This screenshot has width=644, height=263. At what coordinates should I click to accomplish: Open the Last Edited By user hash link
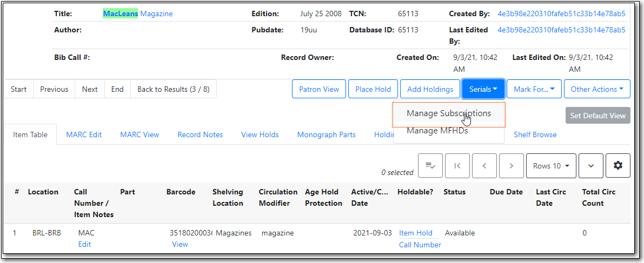coord(561,30)
